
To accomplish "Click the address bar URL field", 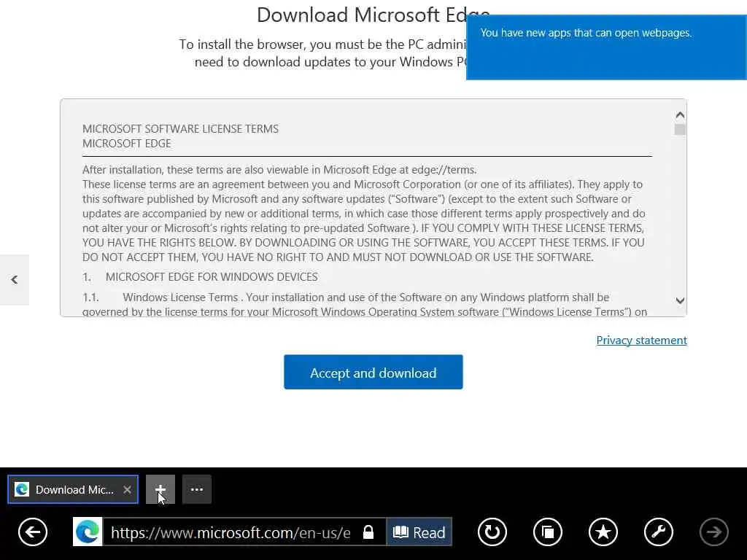I will pyautogui.click(x=231, y=532).
